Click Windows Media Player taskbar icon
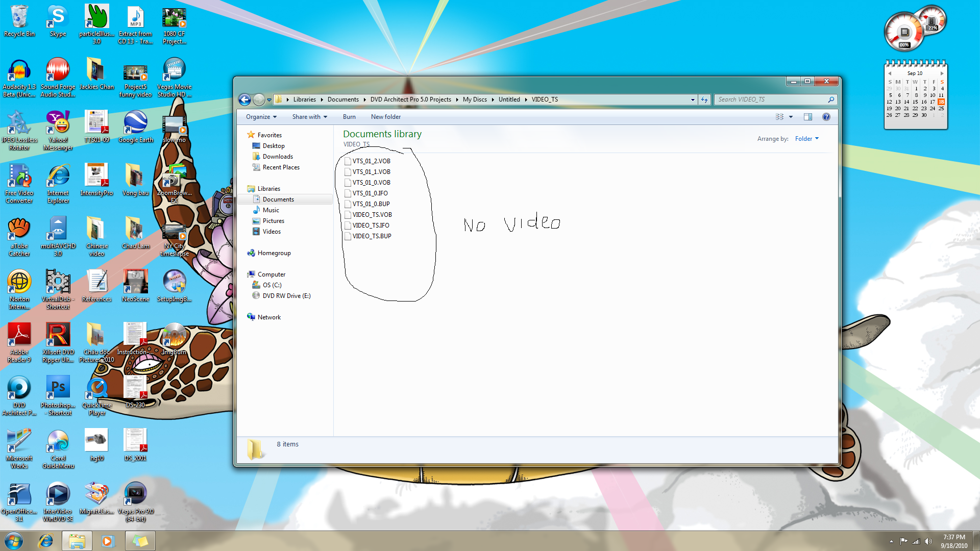 tap(108, 541)
